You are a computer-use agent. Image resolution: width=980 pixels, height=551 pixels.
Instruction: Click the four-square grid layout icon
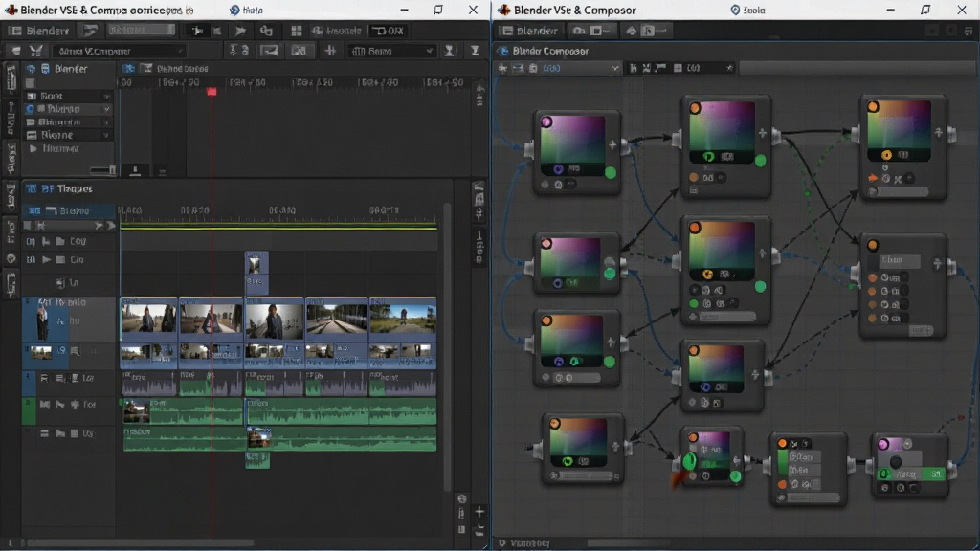click(x=297, y=31)
